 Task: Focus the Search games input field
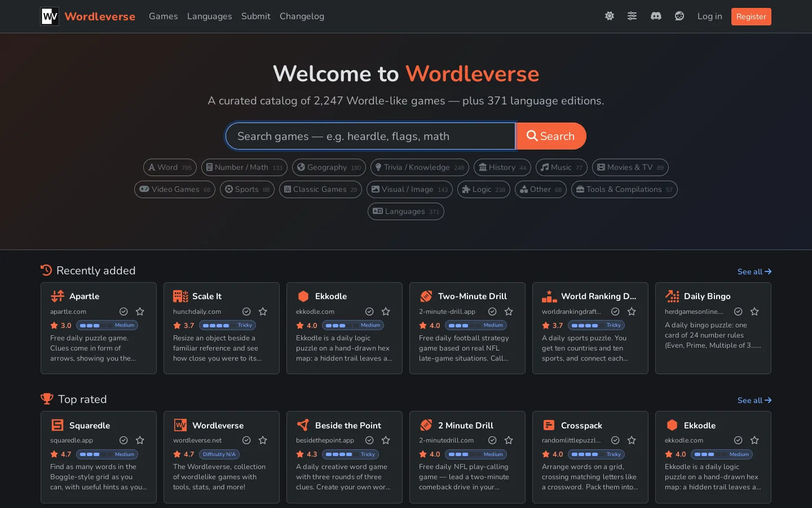click(370, 136)
